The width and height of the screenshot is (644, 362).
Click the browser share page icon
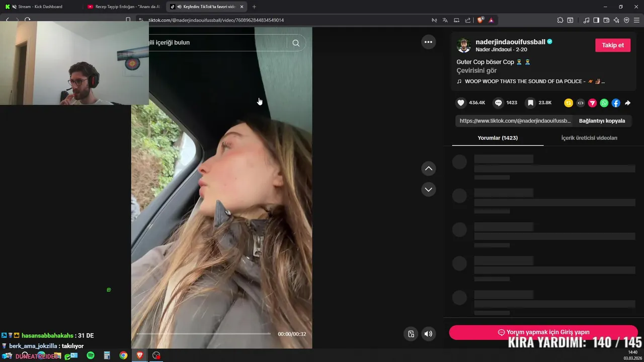pos(468,20)
